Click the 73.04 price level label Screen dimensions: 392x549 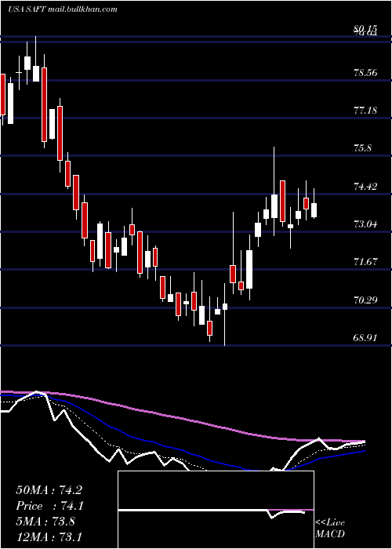pyautogui.click(x=365, y=224)
